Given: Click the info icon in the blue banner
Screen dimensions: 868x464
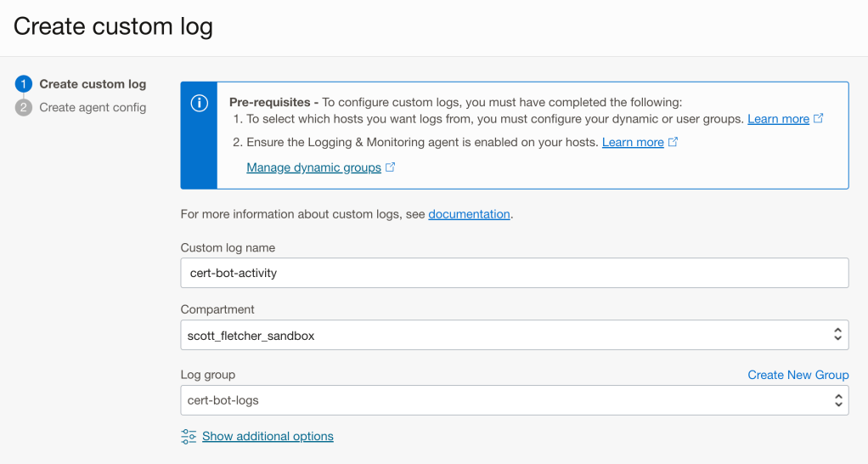Looking at the screenshot, I should (x=199, y=104).
